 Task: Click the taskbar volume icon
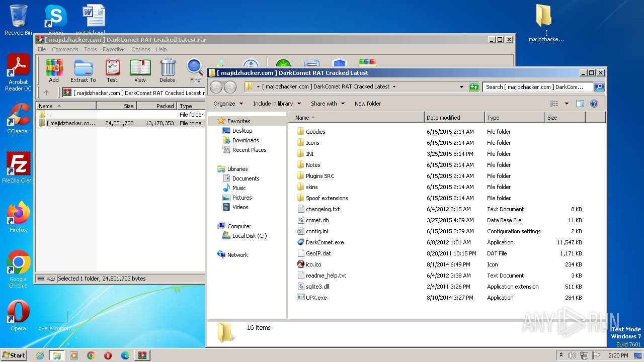tap(572, 355)
